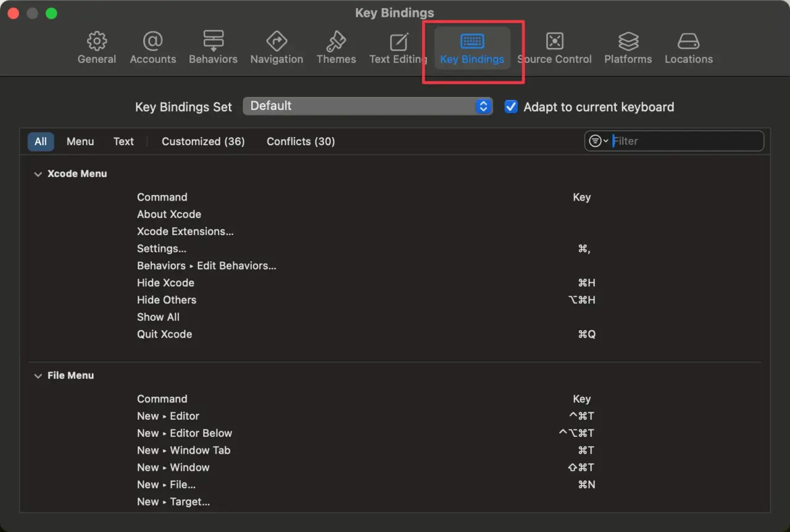Open the General settings gear icon
The height and width of the screenshot is (532, 790).
97,41
